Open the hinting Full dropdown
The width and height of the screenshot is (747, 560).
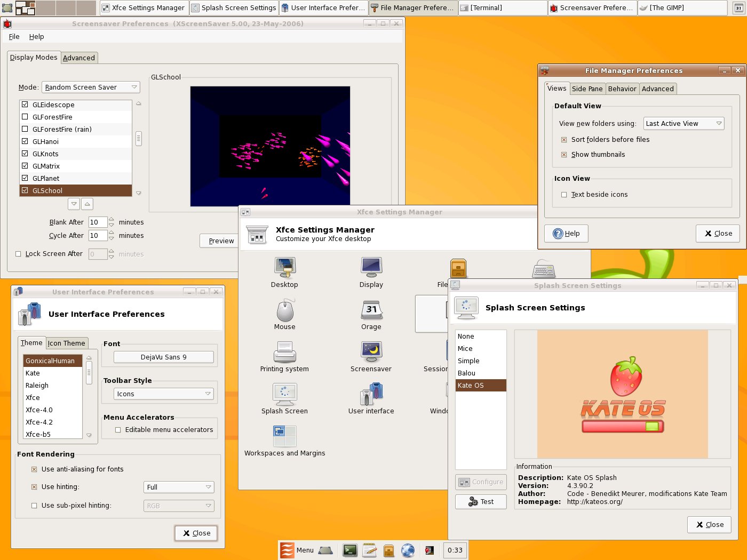179,487
